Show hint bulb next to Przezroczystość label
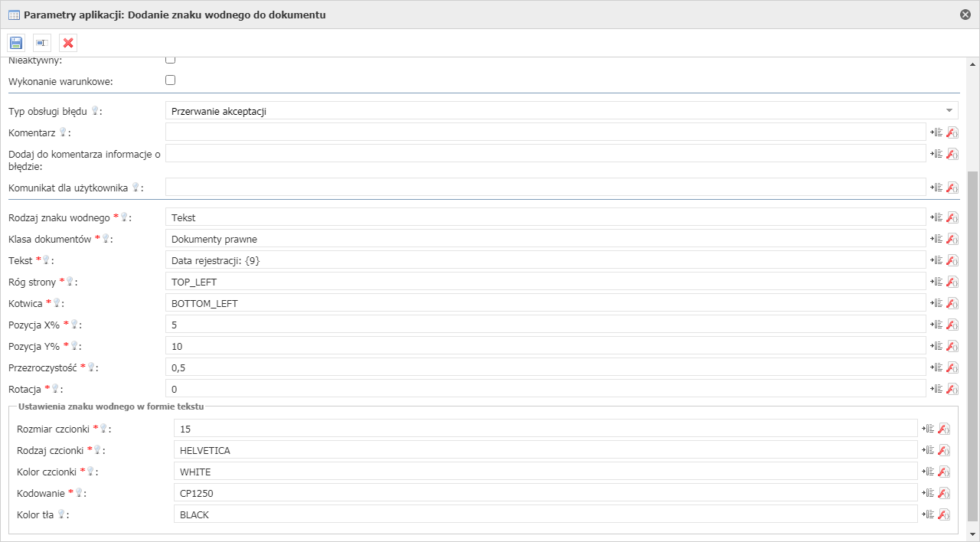 tap(90, 367)
